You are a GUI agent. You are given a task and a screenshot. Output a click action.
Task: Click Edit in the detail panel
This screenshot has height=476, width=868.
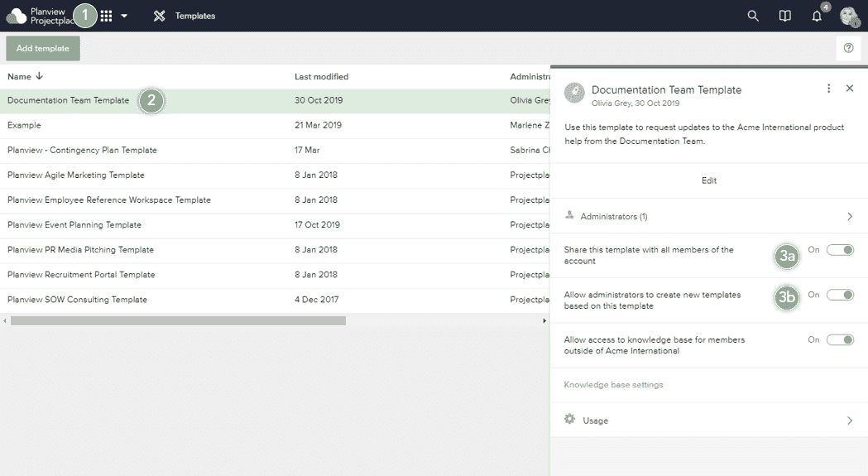(709, 180)
